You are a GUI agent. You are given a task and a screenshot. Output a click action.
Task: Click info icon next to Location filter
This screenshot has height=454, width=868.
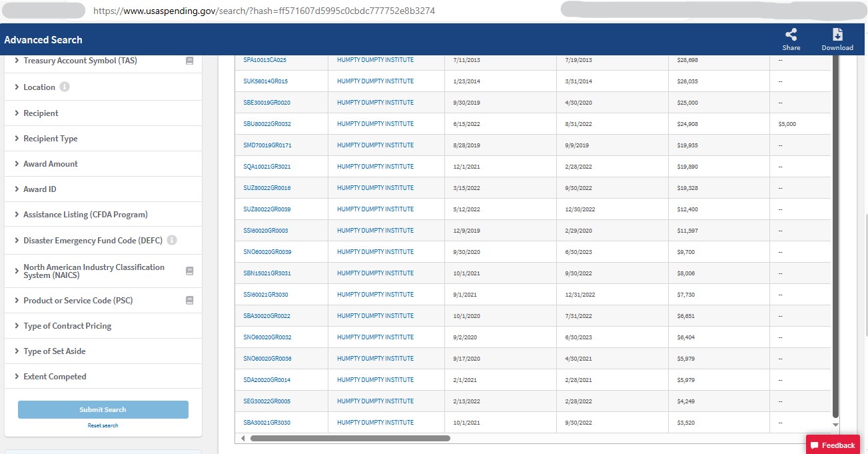coord(65,87)
